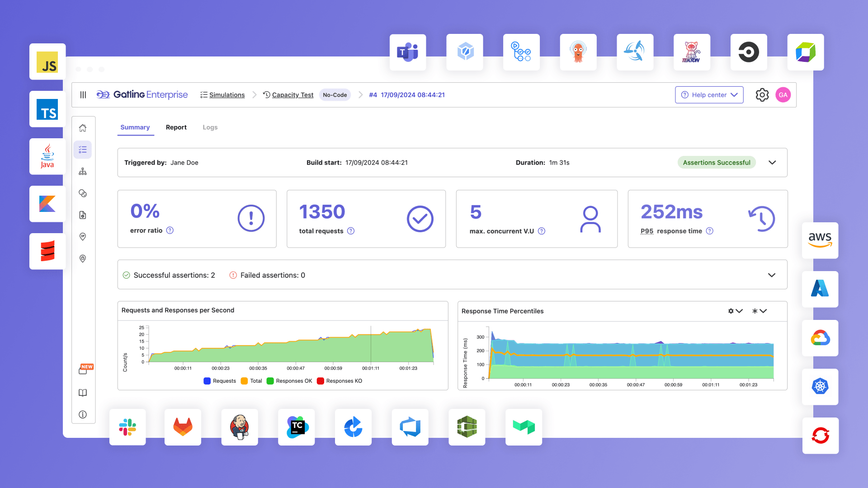Click the Gatling Enterprise logo
The width and height of the screenshot is (868, 488).
click(142, 94)
